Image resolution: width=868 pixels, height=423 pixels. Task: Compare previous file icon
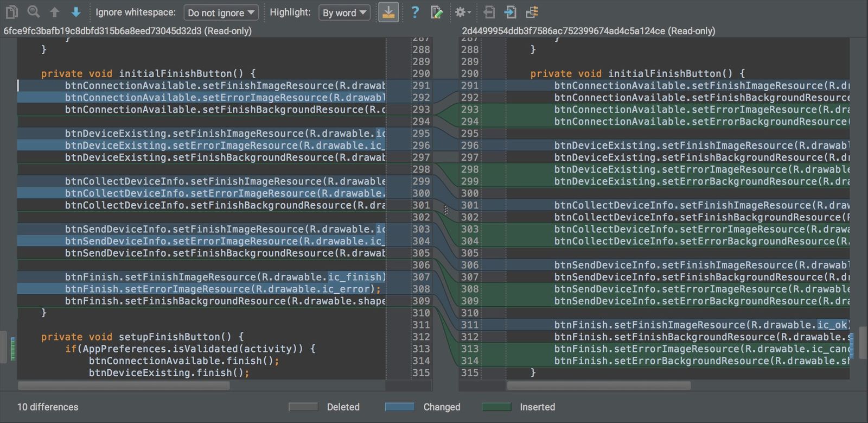[x=489, y=12]
